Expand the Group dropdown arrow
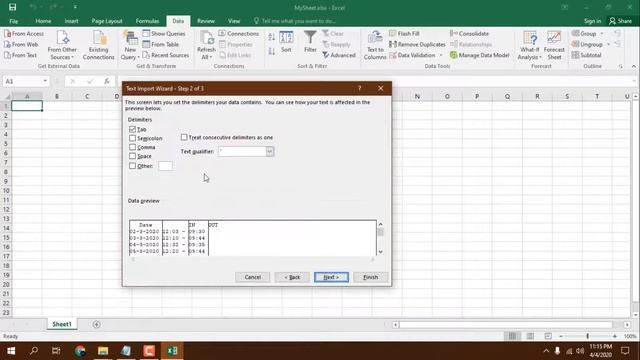Image resolution: width=640 pixels, height=360 pixels. click(602, 33)
